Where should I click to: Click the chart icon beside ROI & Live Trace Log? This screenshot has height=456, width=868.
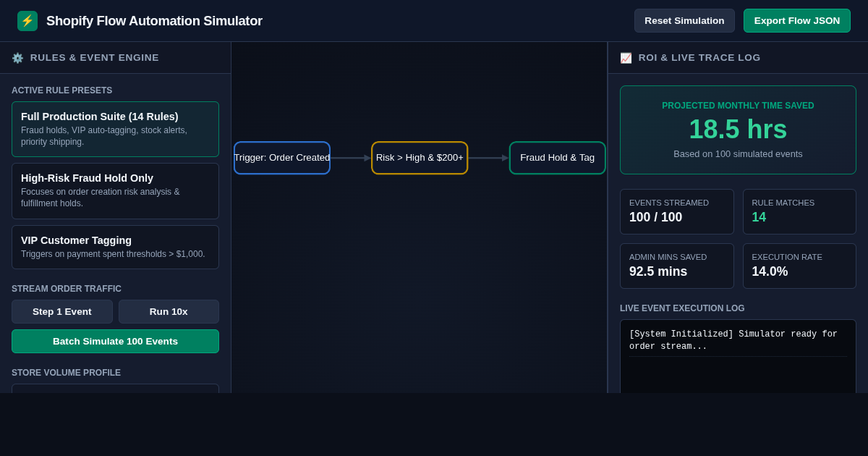(626, 58)
